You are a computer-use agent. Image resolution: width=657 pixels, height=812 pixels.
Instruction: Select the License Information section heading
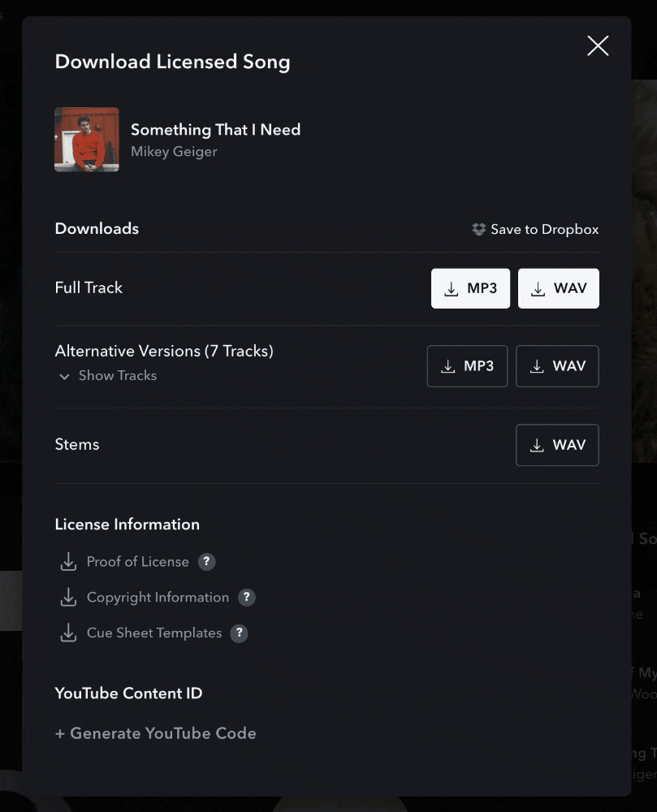pos(127,524)
